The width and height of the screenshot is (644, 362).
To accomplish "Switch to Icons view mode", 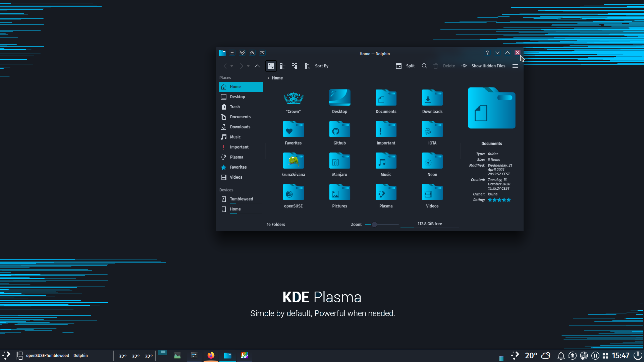I will [271, 66].
